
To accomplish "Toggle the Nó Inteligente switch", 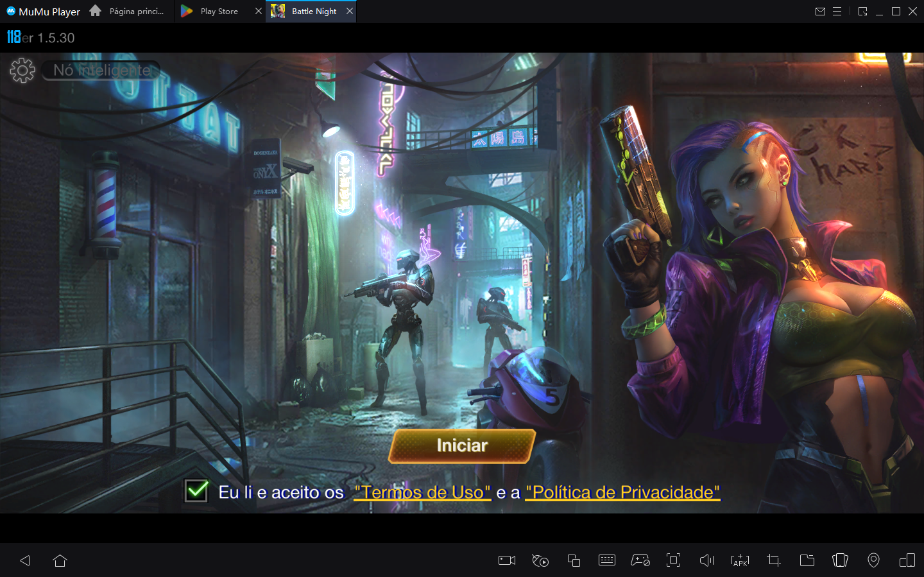I will (100, 71).
